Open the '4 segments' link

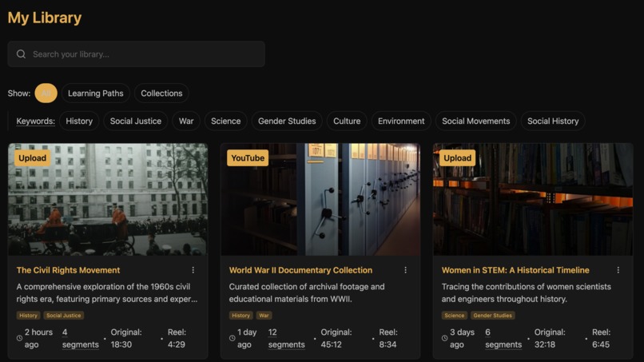tap(81, 338)
